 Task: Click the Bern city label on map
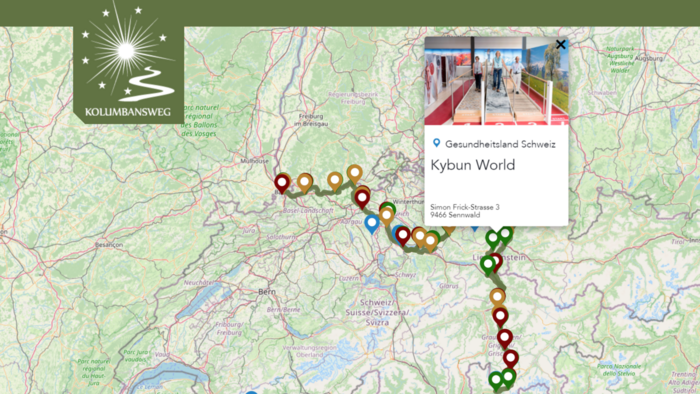pyautogui.click(x=267, y=292)
